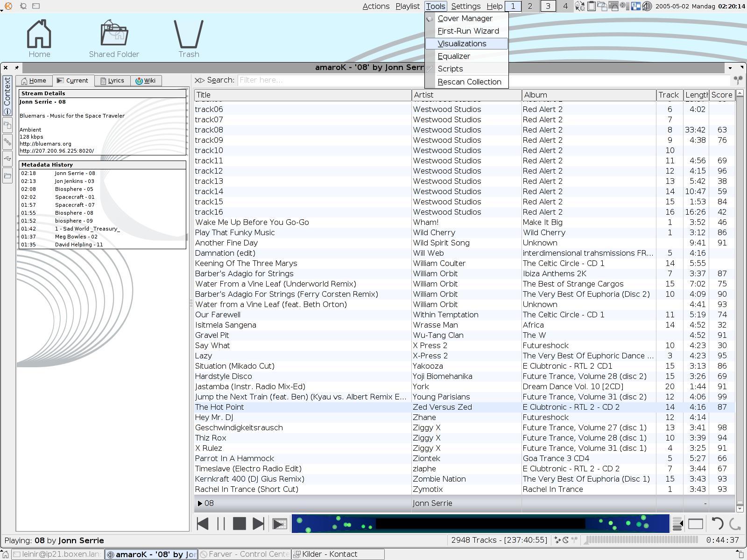Viewport: 747px width, 560px height.
Task: Open the Playlist menu
Action: point(408,6)
